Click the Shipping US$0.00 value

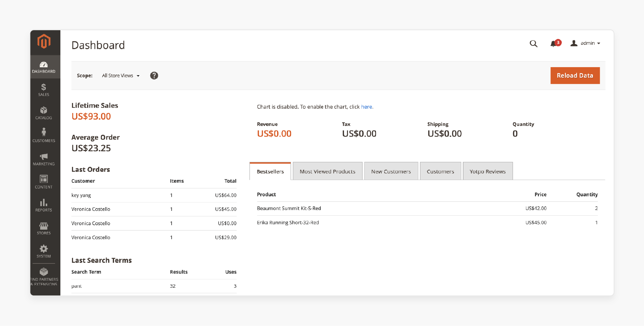click(x=445, y=134)
